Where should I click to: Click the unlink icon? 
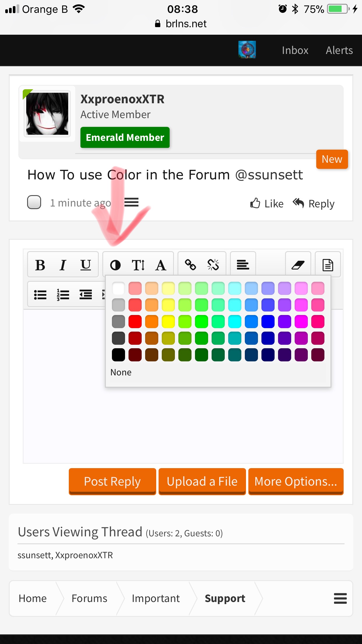coord(213,265)
